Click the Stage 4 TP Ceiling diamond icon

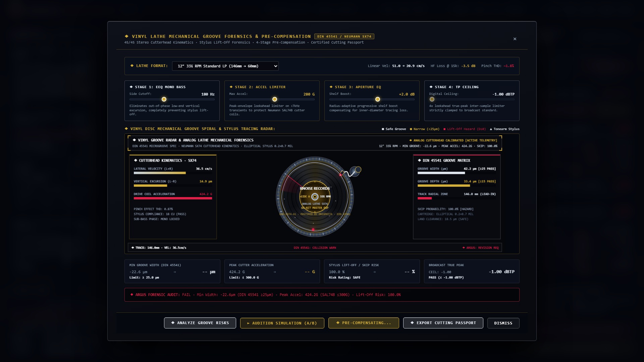pyautogui.click(x=431, y=87)
